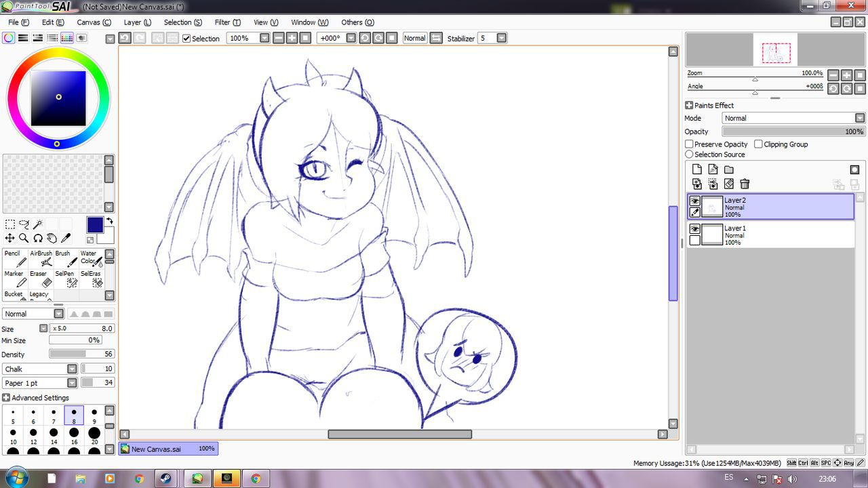
Task: Toggle the layer mask button in layer panel
Action: 854,169
